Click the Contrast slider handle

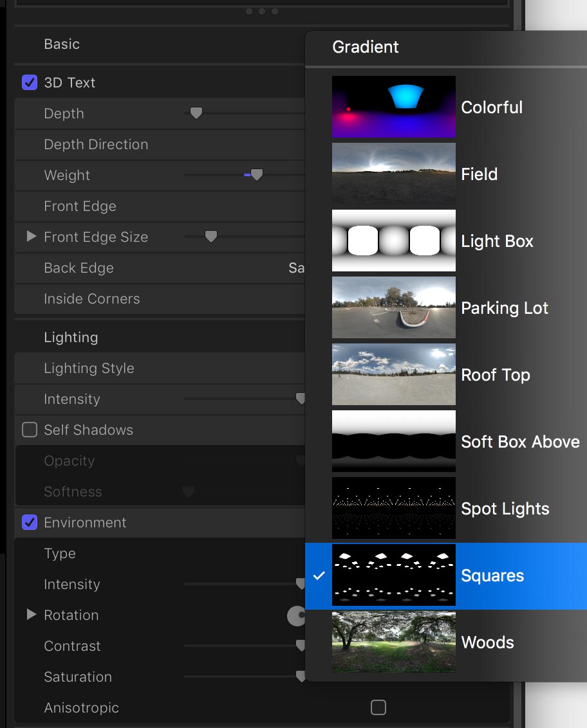[x=301, y=645]
